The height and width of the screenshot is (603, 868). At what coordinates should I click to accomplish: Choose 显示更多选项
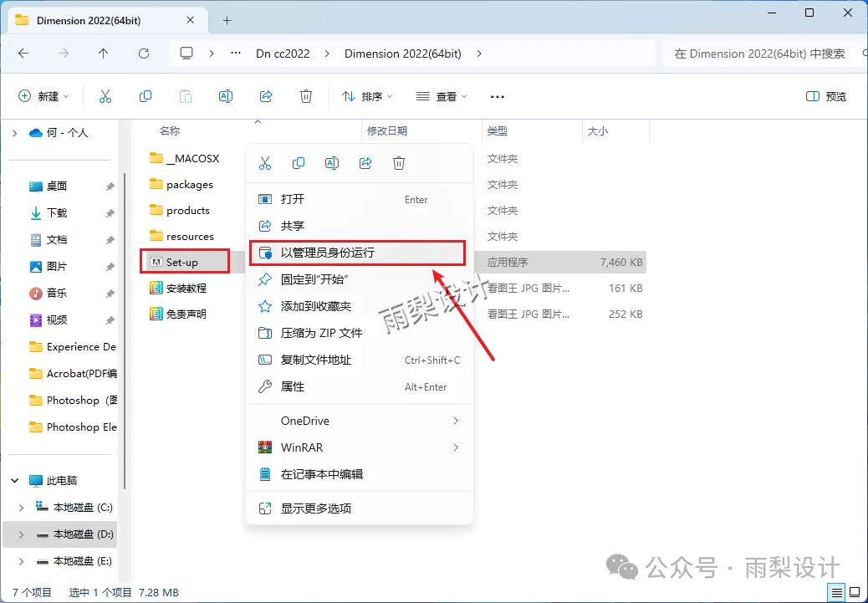360,508
